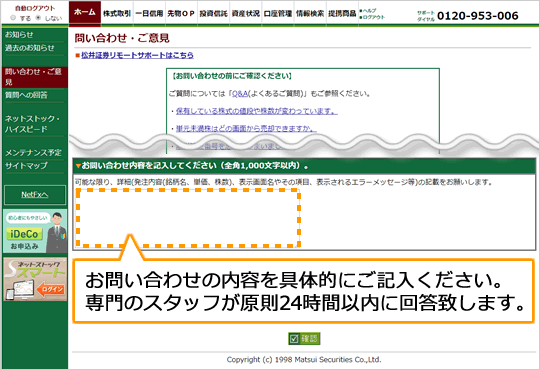Open 質問への回答 in the sidebar
The image size is (540, 370).
[26, 95]
